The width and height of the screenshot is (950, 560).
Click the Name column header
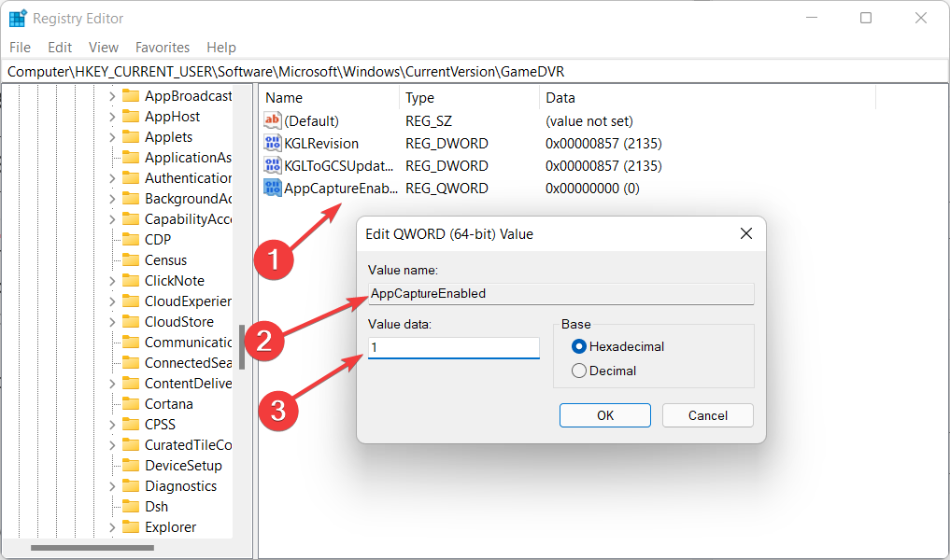330,97
